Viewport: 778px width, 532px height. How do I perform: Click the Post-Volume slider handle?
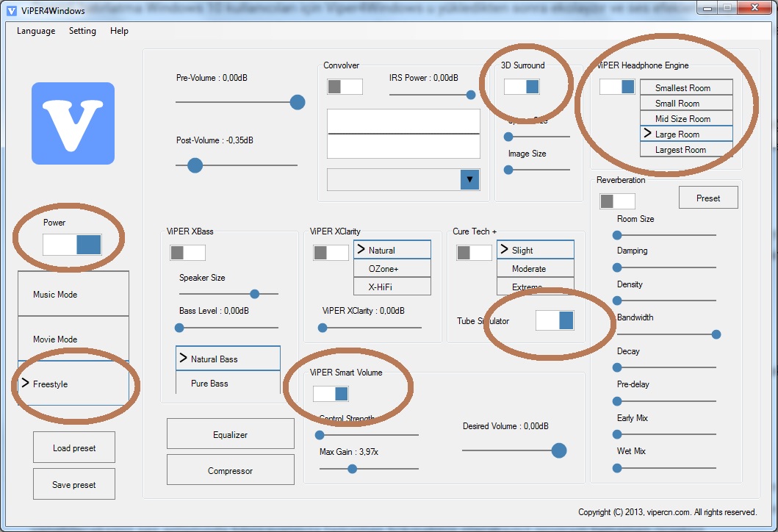195,165
